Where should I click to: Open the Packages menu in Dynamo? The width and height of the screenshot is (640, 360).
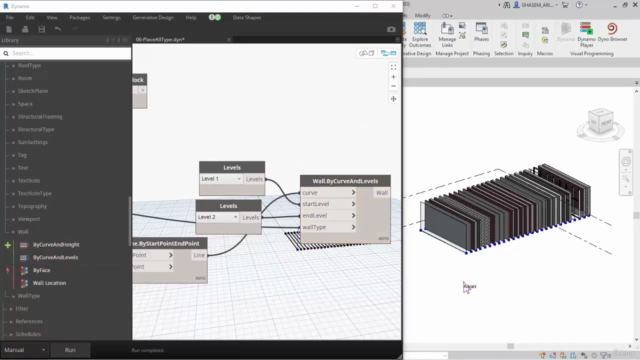pos(80,18)
